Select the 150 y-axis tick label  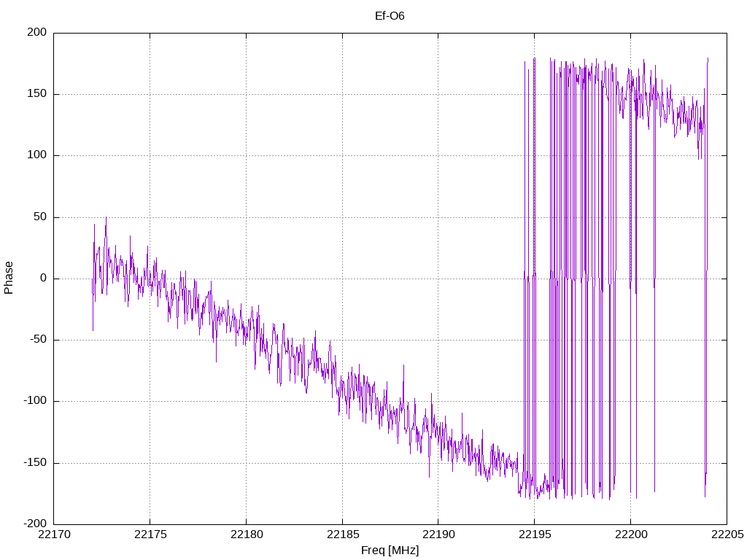[x=37, y=94]
